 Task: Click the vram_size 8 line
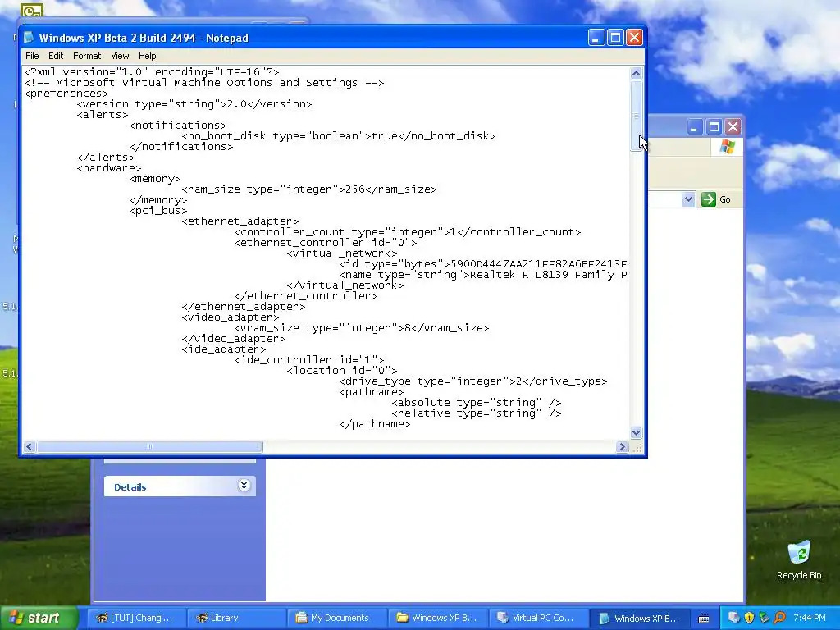[x=362, y=328]
